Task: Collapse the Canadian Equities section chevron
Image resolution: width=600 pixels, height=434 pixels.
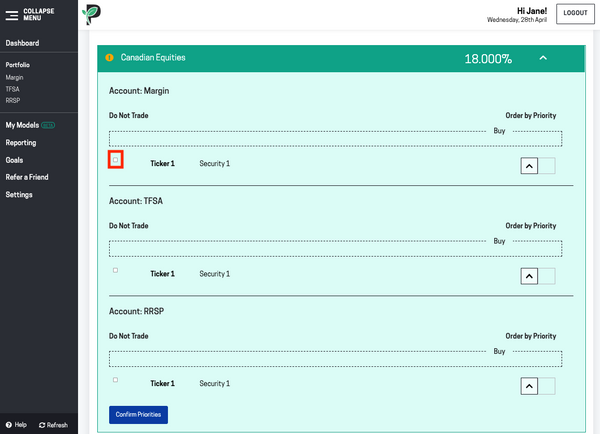Action: (543, 58)
